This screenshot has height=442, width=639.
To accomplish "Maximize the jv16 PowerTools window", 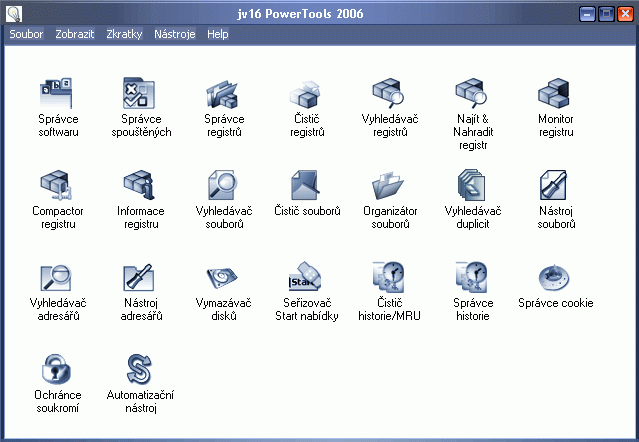I will click(x=606, y=14).
